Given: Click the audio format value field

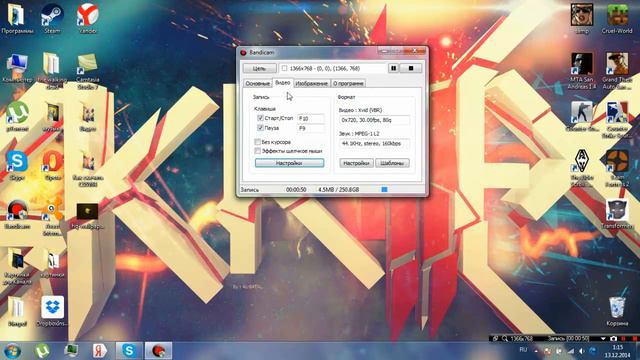Looking at the screenshot, I should (374, 144).
